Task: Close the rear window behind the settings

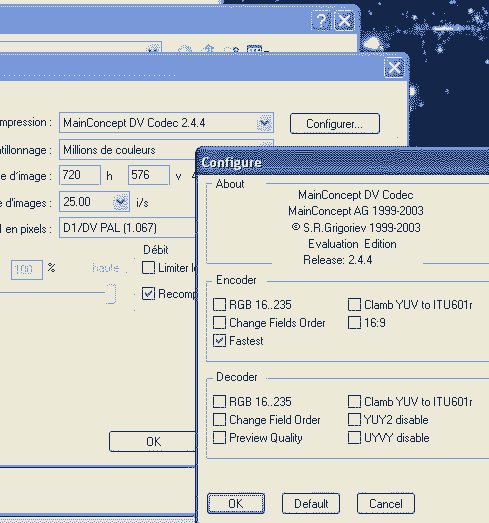Action: (x=344, y=21)
